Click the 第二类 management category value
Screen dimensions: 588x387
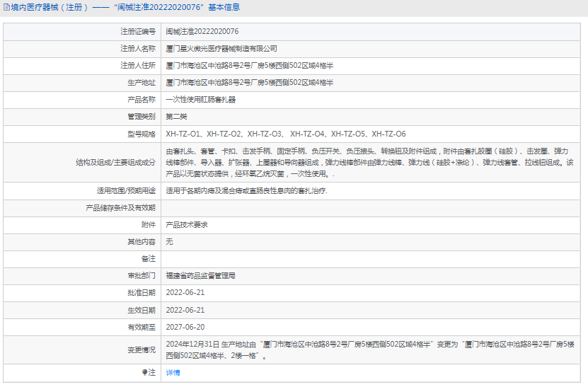[x=176, y=117]
